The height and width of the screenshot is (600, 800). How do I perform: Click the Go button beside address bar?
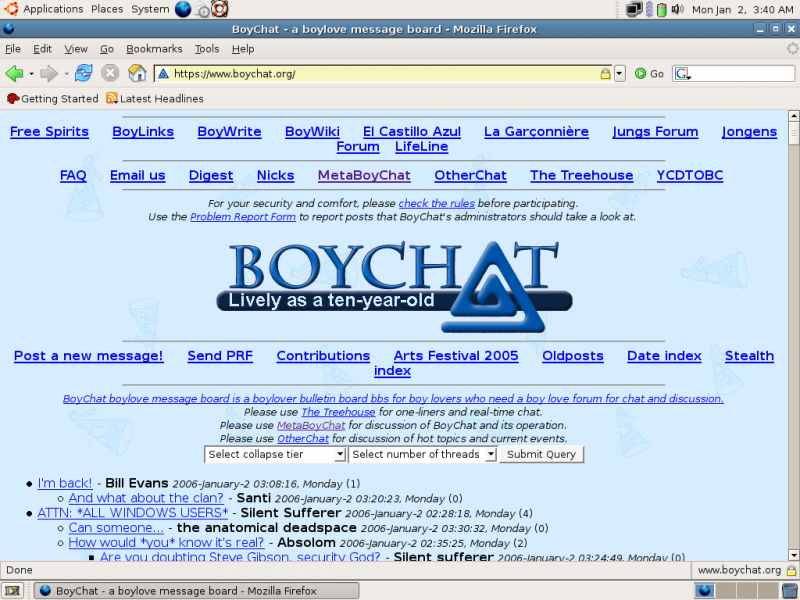click(649, 73)
